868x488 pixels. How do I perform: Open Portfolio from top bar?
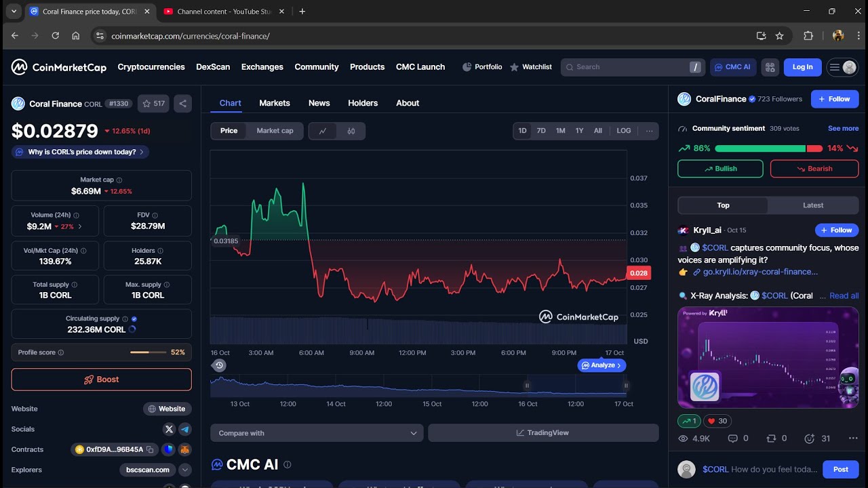pyautogui.click(x=482, y=67)
